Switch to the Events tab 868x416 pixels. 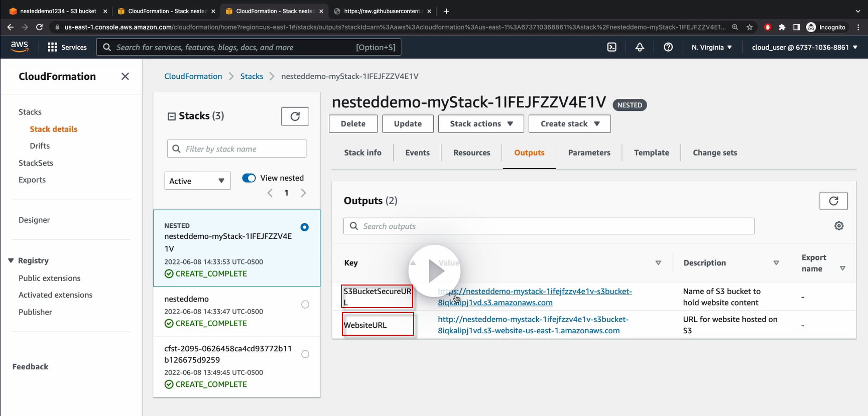(x=417, y=153)
